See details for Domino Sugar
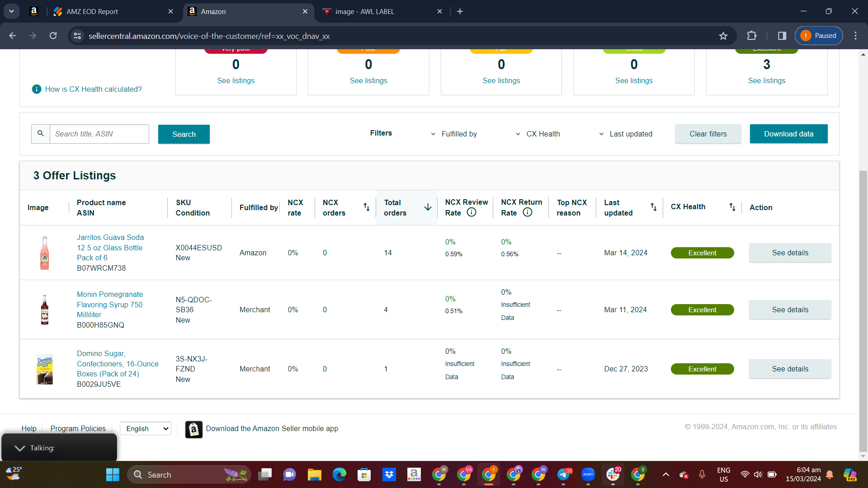Viewport: 868px width, 488px height. point(790,369)
